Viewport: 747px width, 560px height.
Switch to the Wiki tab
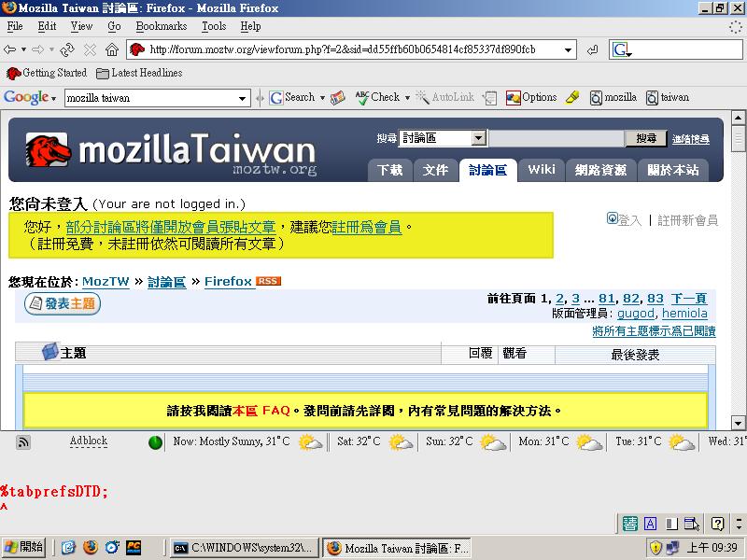(542, 170)
